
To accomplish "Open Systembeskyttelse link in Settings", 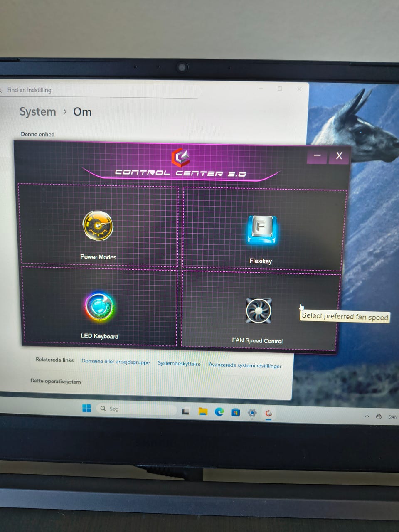I will click(179, 363).
